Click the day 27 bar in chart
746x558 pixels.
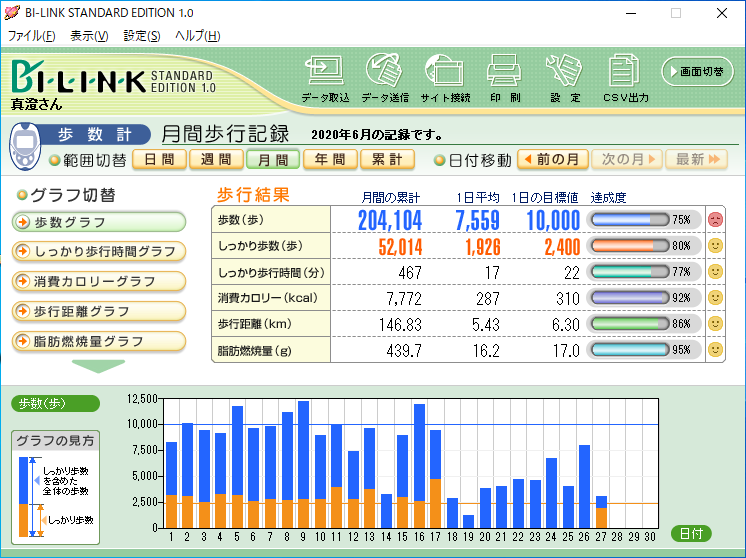pos(601,512)
